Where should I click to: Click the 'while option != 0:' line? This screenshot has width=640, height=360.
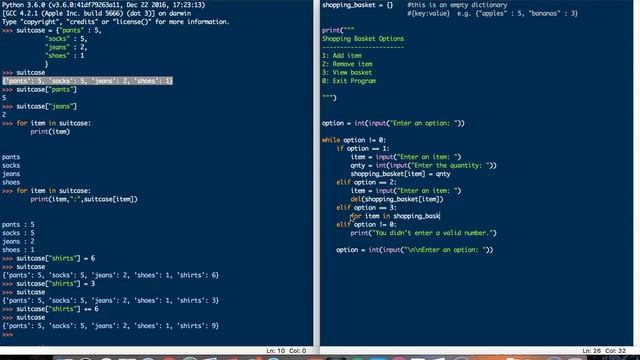click(x=354, y=140)
